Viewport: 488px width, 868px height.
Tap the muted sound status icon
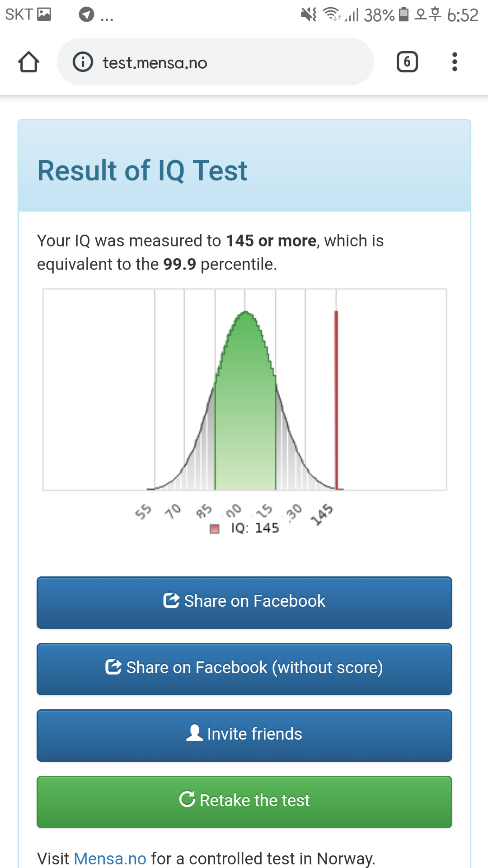coord(309,14)
